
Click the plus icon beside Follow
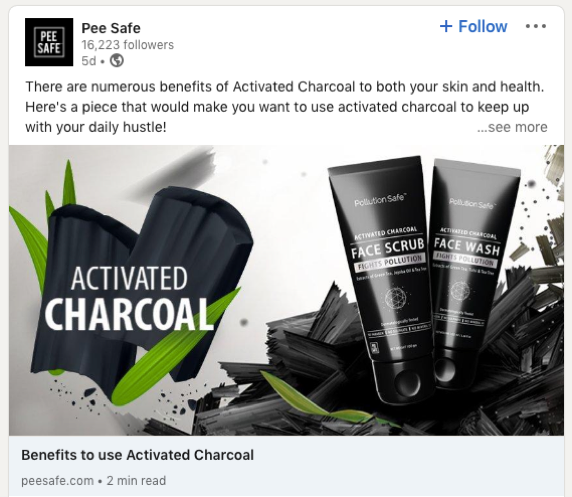pos(446,26)
